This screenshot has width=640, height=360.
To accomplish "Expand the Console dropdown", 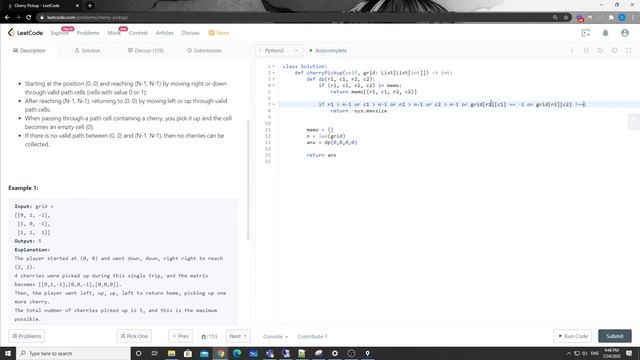I will [x=275, y=336].
